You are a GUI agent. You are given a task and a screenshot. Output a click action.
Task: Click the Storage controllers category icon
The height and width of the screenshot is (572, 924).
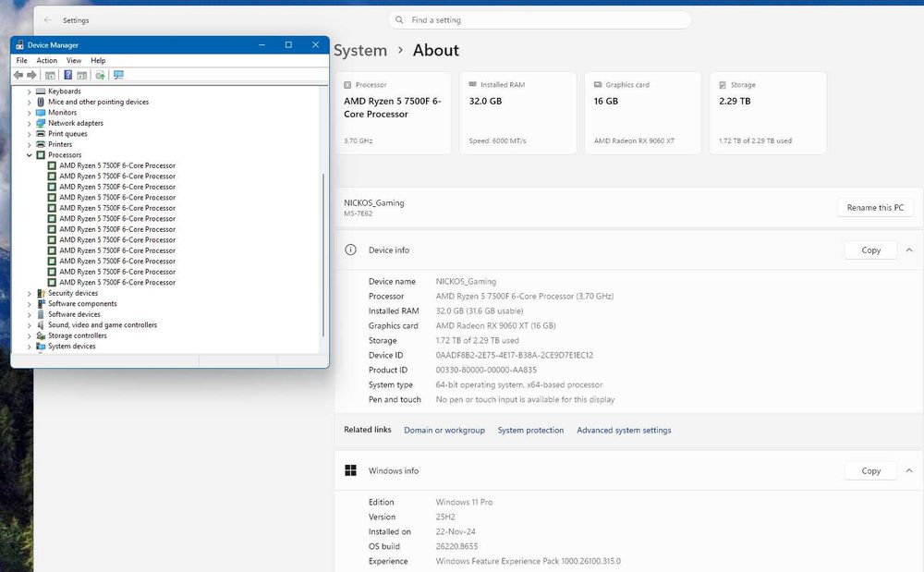pyautogui.click(x=41, y=335)
